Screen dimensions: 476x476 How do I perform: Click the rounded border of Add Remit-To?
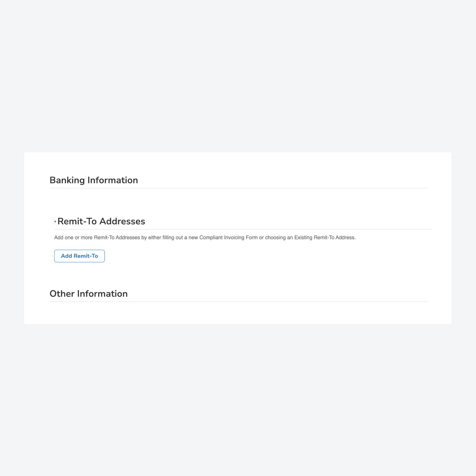(x=54, y=256)
